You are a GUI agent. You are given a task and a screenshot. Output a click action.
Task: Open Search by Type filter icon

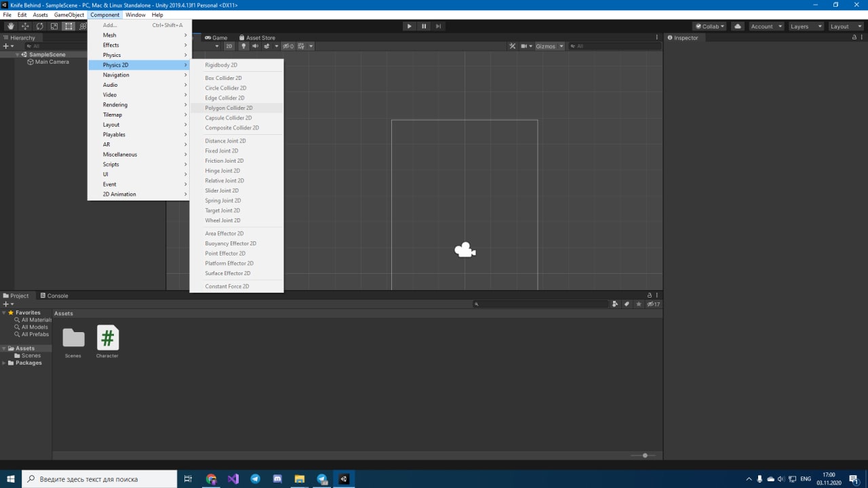point(615,304)
